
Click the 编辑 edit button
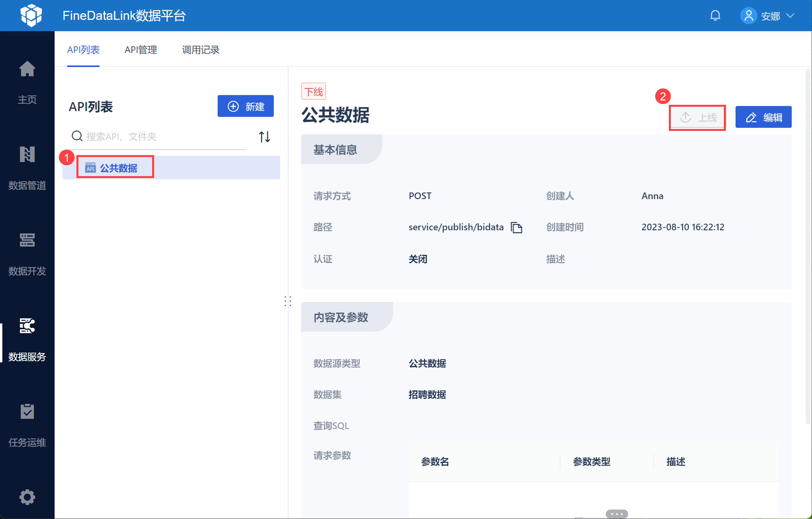[x=763, y=117]
